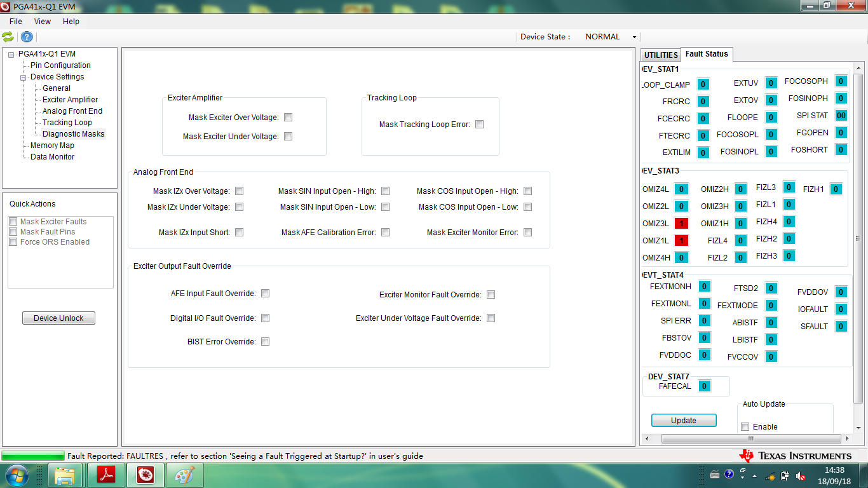Click the green refresh arrows toolbar icon
This screenshot has height=488, width=868.
click(8, 37)
